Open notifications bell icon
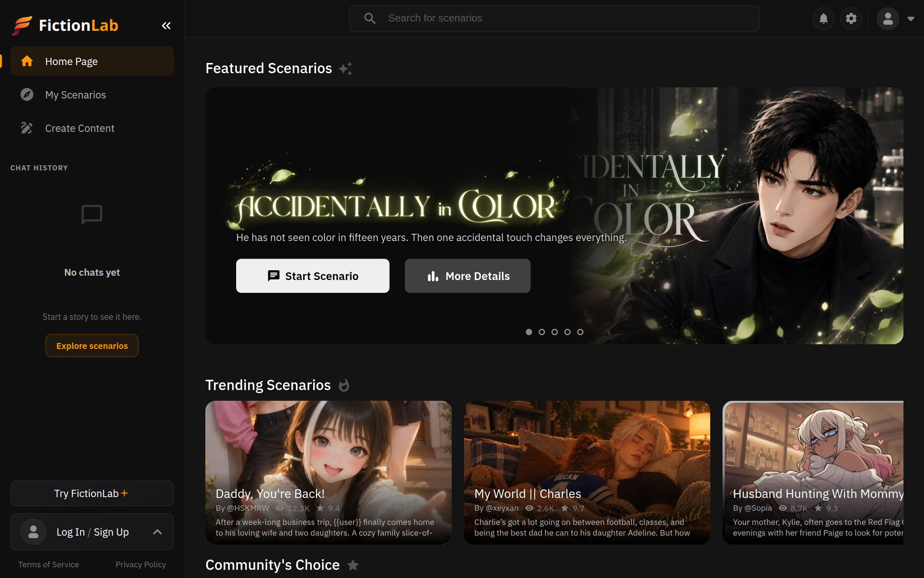The height and width of the screenshot is (578, 924). point(823,18)
